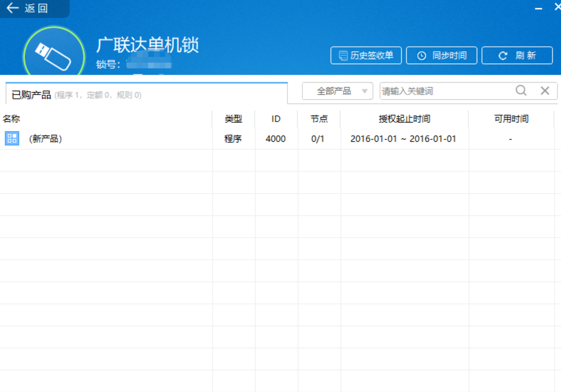Refresh the list with 刷新 button
The width and height of the screenshot is (561, 392).
coord(517,56)
